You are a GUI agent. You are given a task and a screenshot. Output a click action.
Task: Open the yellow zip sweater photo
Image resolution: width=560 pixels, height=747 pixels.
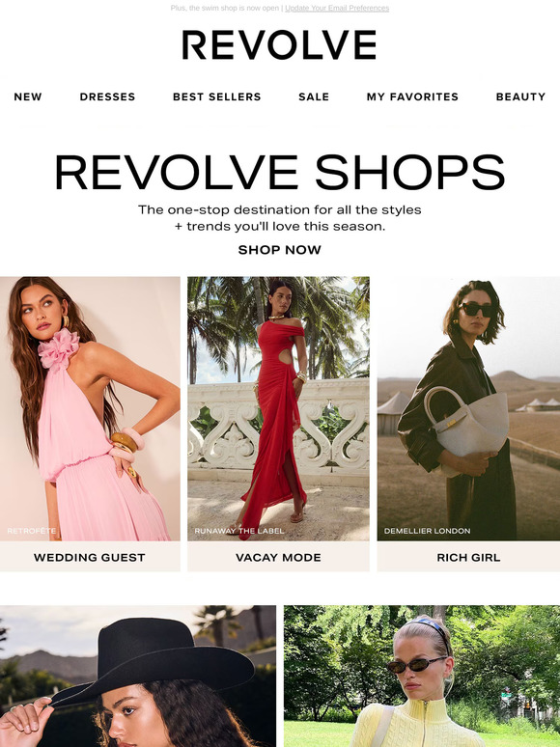point(422,676)
